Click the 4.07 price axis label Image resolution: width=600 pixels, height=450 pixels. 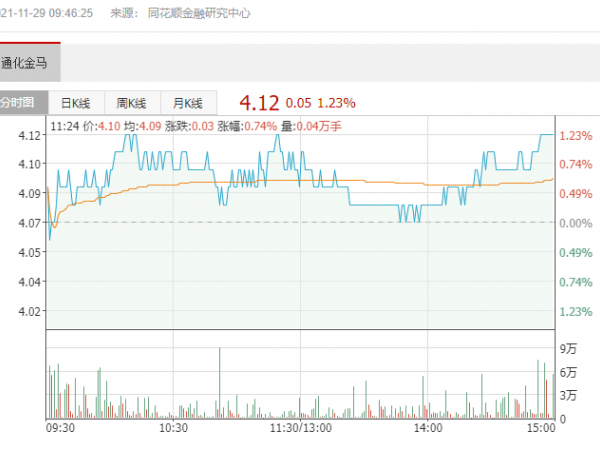click(x=29, y=222)
